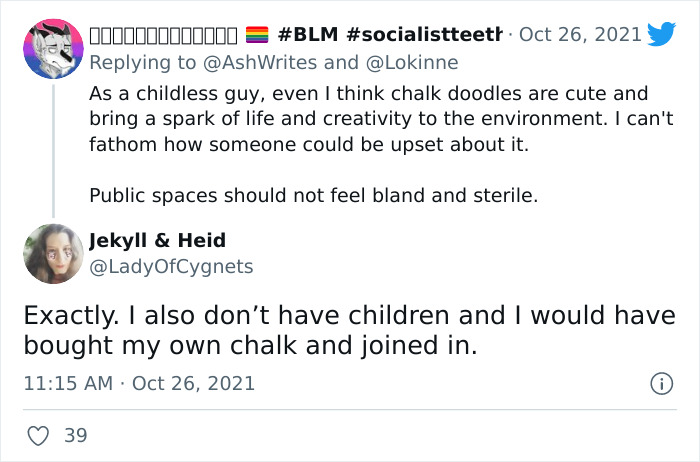This screenshot has height=462, width=700.
Task: Go to the @LadyOfCygnets handle
Action: tap(171, 266)
